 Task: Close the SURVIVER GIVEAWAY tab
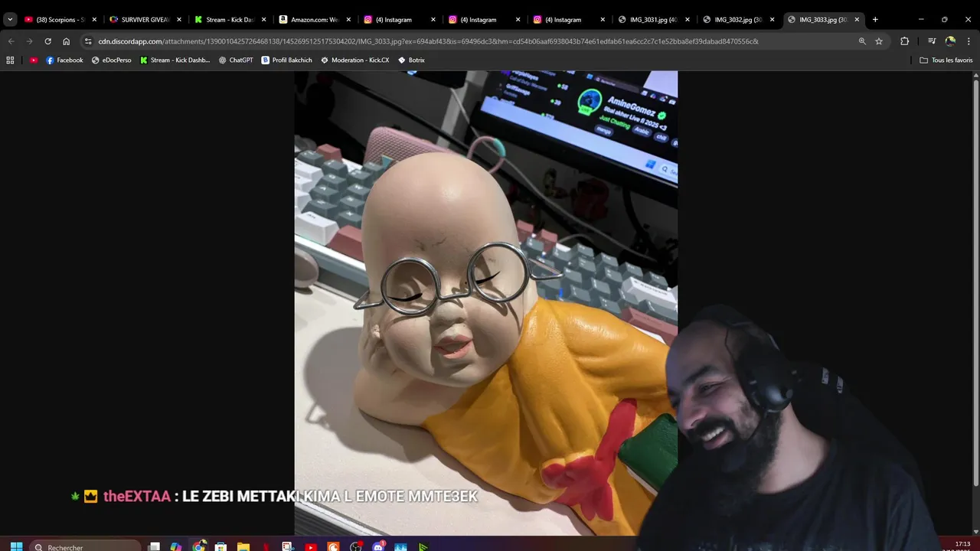point(179,19)
